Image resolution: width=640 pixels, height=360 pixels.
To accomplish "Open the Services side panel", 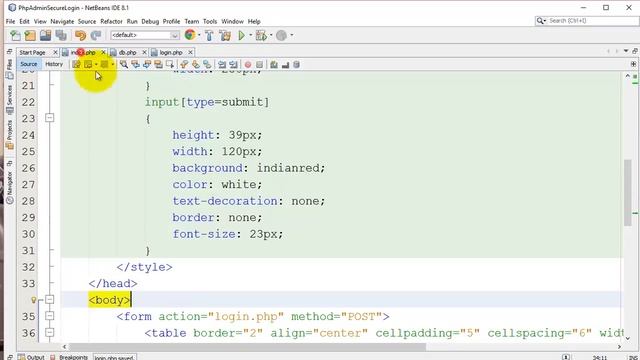I will point(9,100).
